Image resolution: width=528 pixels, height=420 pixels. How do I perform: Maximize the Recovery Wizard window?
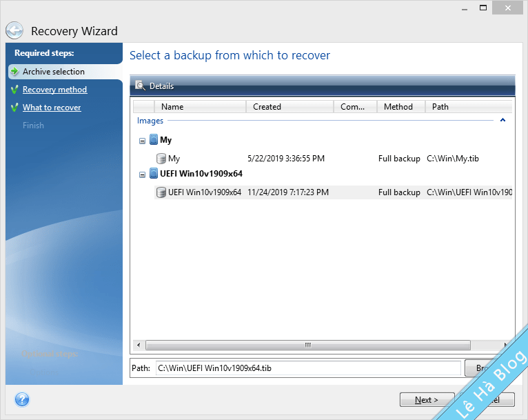click(x=483, y=8)
